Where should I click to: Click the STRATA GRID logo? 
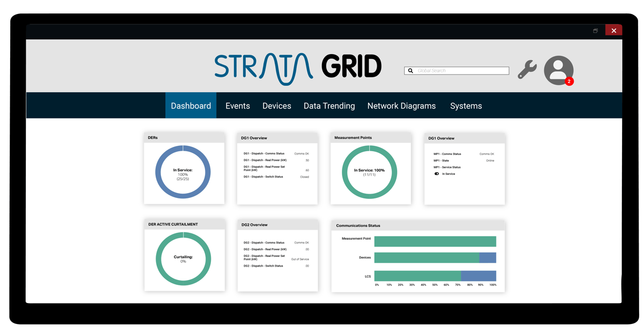[297, 65]
